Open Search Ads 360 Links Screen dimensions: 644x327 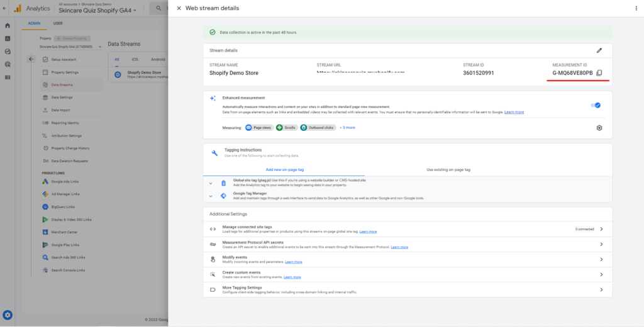click(72, 258)
